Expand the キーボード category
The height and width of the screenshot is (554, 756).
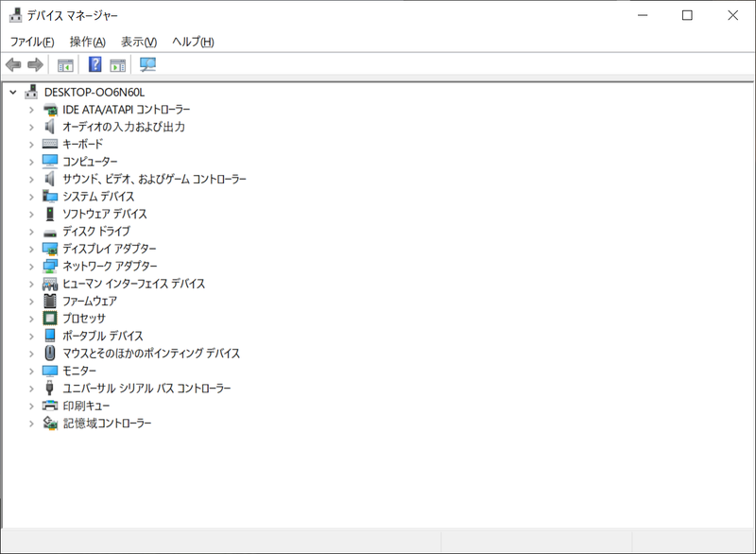pos(31,144)
